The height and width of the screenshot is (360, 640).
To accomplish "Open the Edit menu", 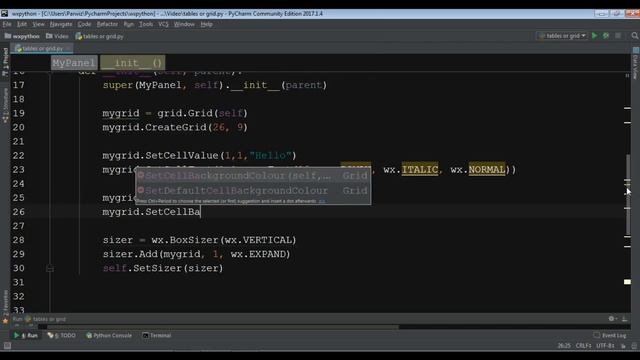I will (x=22, y=24).
